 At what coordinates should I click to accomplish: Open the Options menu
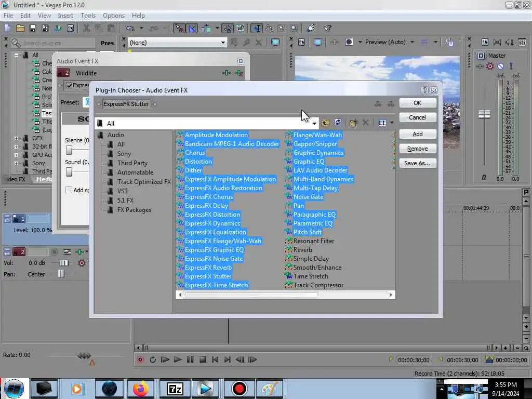tap(114, 16)
